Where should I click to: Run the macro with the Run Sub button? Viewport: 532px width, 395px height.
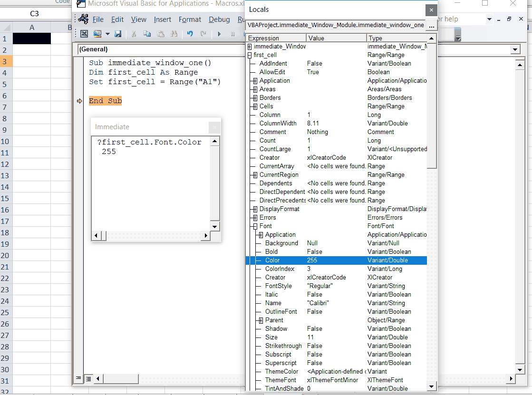pos(219,33)
